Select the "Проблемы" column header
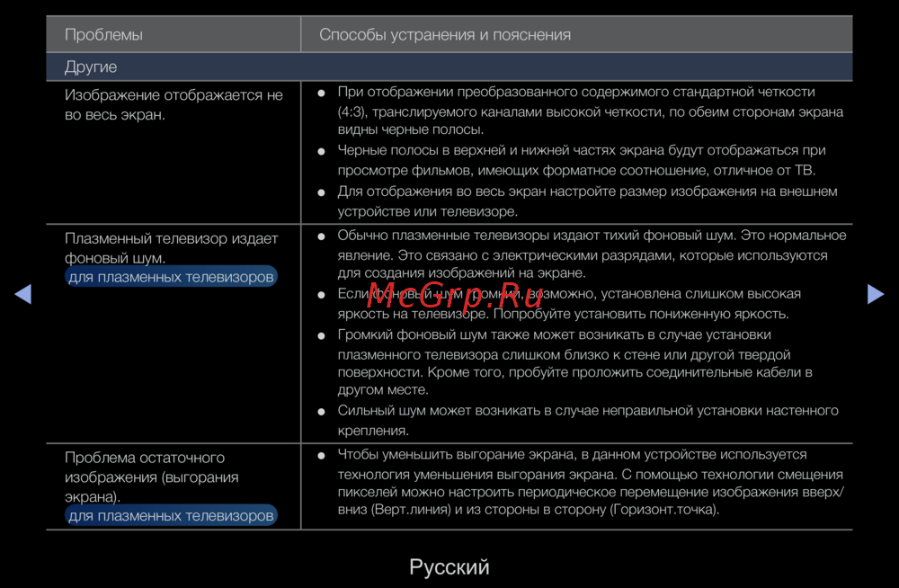Screen dimensions: 899x588 coord(103,35)
